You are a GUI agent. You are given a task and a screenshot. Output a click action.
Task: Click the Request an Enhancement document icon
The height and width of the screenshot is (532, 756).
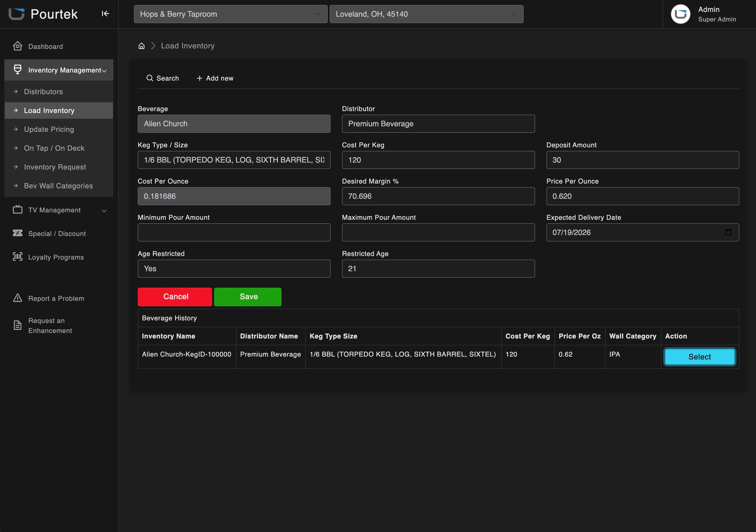coord(17,325)
